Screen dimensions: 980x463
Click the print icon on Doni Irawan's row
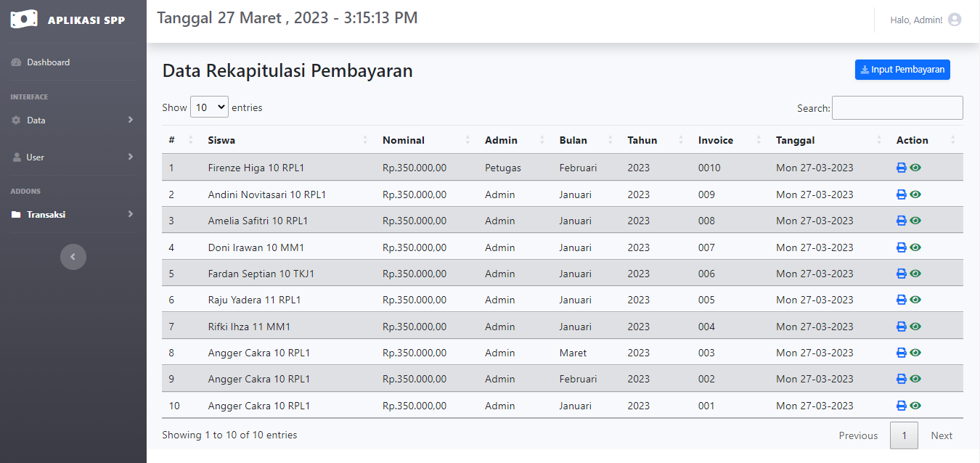tap(900, 247)
